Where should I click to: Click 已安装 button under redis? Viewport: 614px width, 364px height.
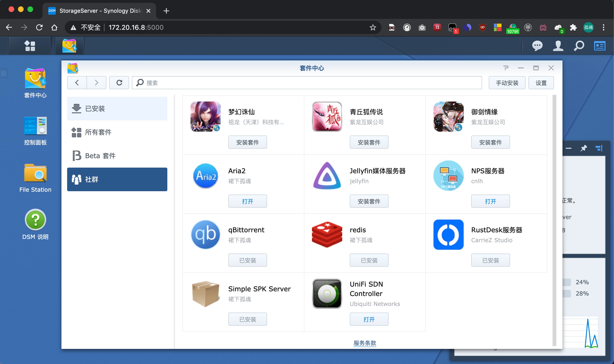tap(369, 260)
